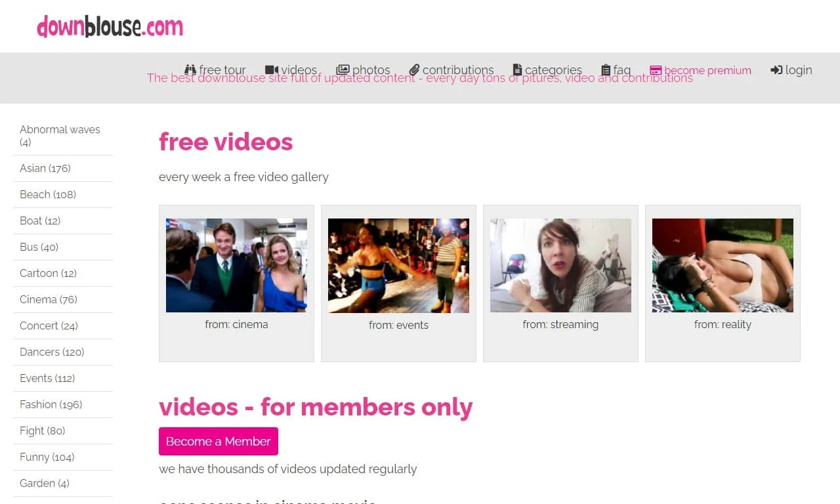Viewport: 840px width, 504px height.
Task: Go to the categories menu item
Action: (553, 70)
